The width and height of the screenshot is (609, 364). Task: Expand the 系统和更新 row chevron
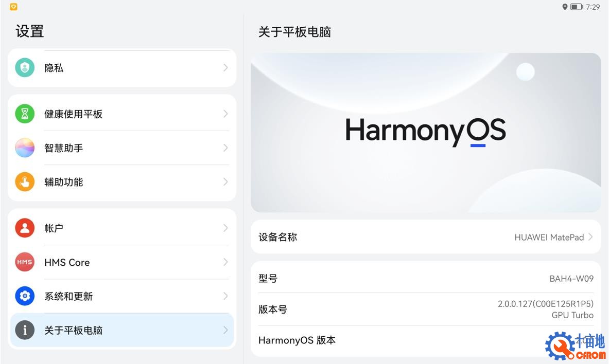225,296
